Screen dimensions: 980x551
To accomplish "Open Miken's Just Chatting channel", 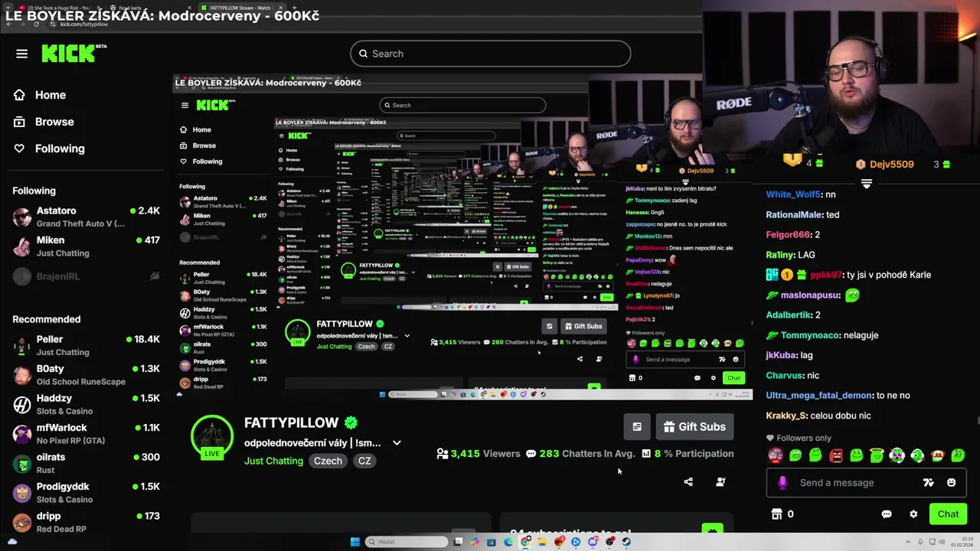I will (x=86, y=246).
